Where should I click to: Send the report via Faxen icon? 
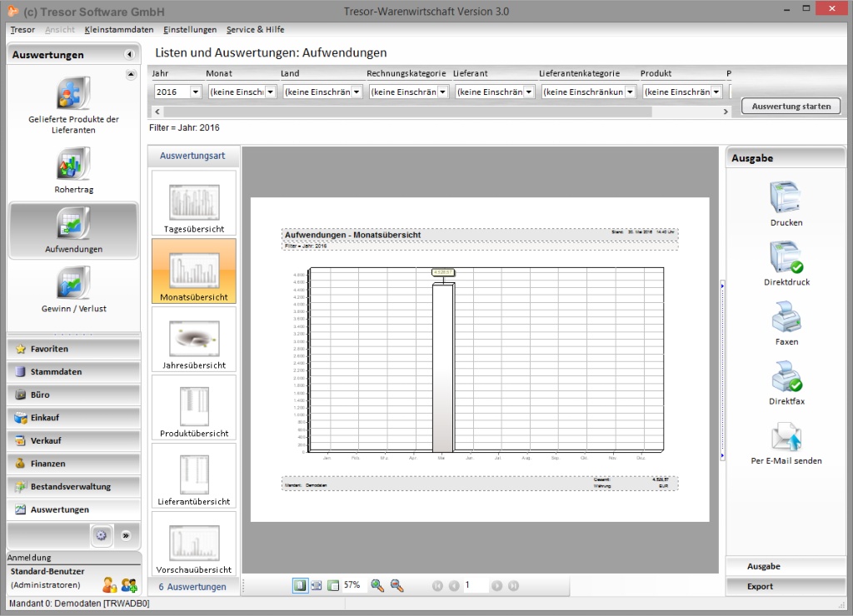click(x=786, y=316)
